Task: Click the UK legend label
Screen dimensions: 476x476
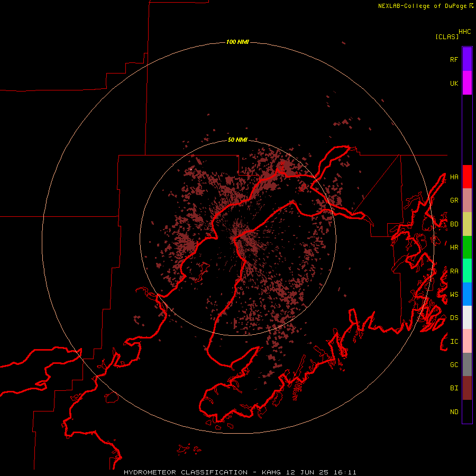Action: point(454,83)
